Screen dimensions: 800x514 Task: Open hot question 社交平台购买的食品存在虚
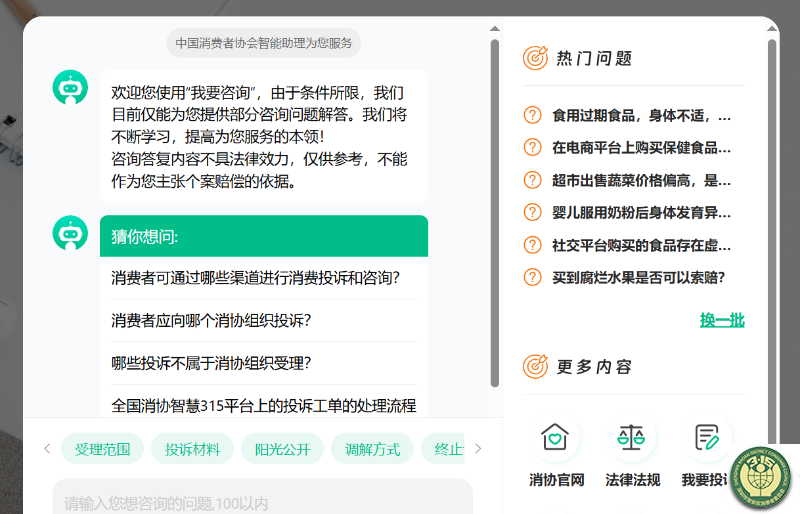click(641, 246)
